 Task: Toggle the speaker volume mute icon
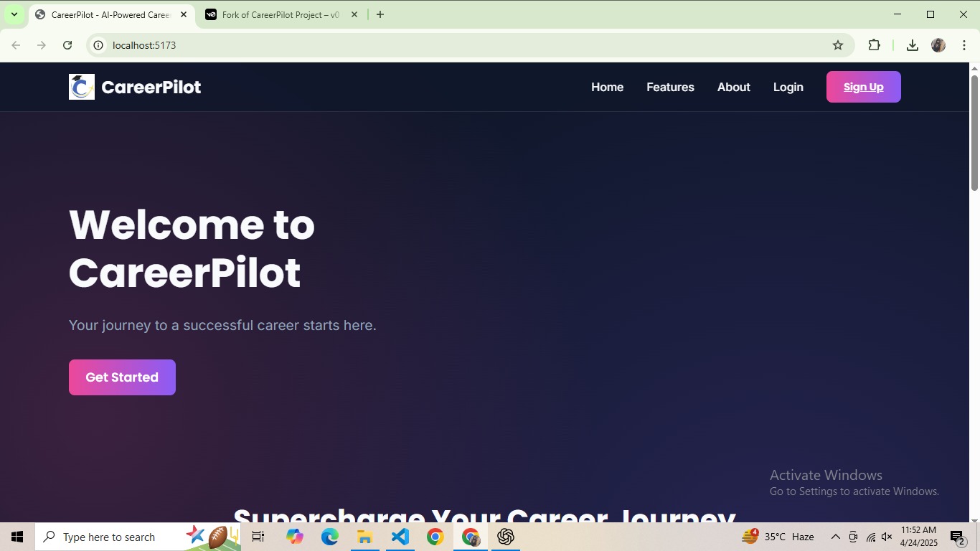[x=887, y=537]
